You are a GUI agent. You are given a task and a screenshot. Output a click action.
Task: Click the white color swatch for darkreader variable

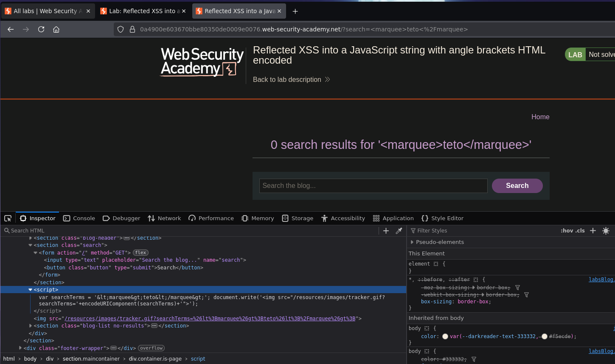[445, 336]
